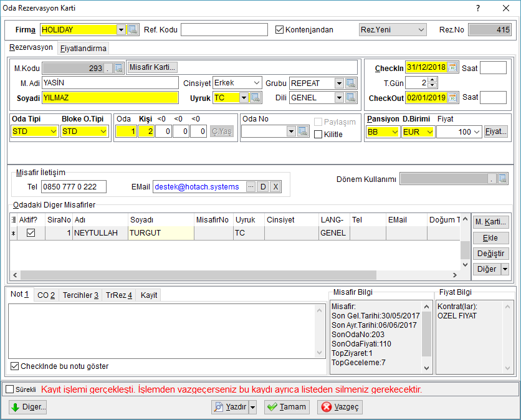Select the CO 2 tab
This screenshot has width=521, height=420.
46,295
